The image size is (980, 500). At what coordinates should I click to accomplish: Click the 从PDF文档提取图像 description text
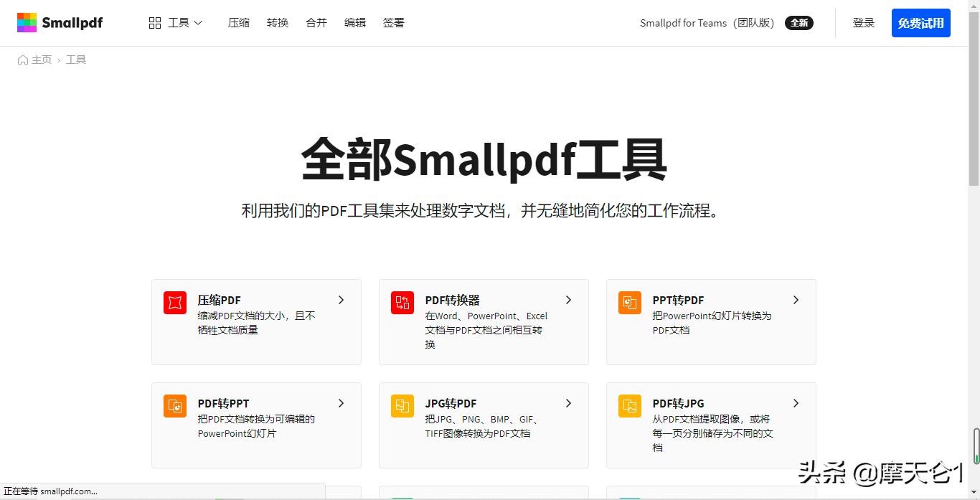tap(713, 433)
